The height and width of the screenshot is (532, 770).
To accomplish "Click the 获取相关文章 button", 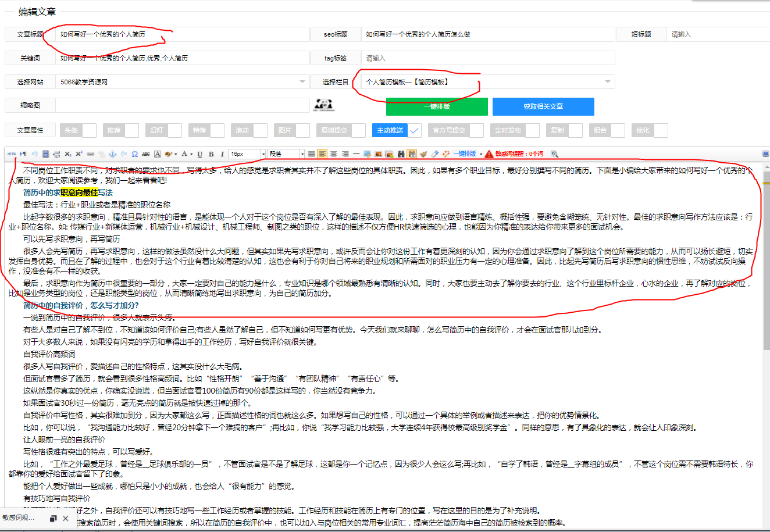I will [543, 106].
